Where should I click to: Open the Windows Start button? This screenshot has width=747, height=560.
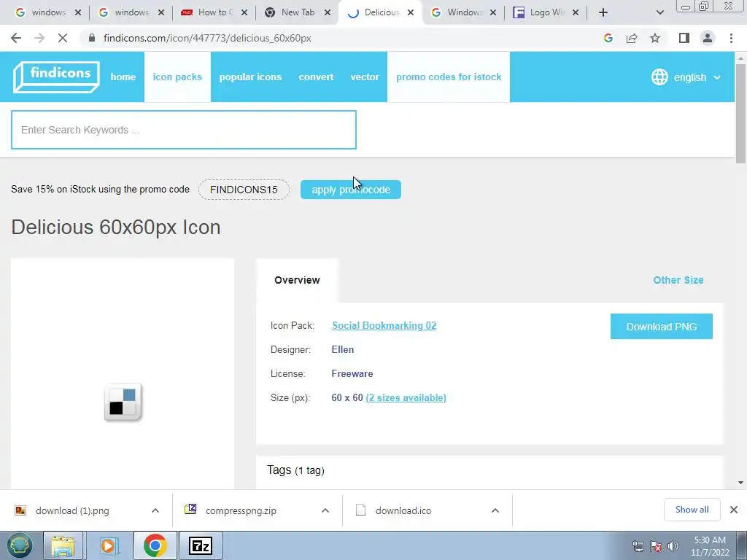19,545
